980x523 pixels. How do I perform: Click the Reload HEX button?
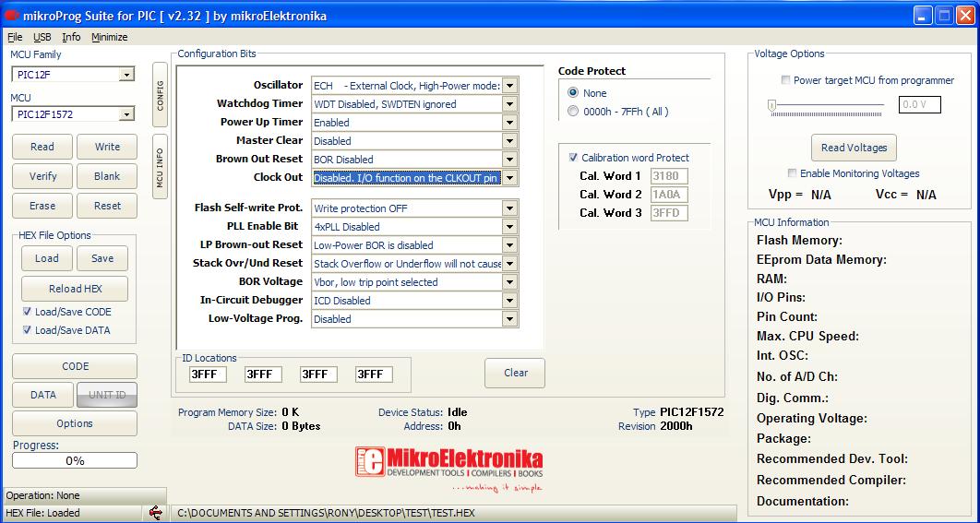75,289
